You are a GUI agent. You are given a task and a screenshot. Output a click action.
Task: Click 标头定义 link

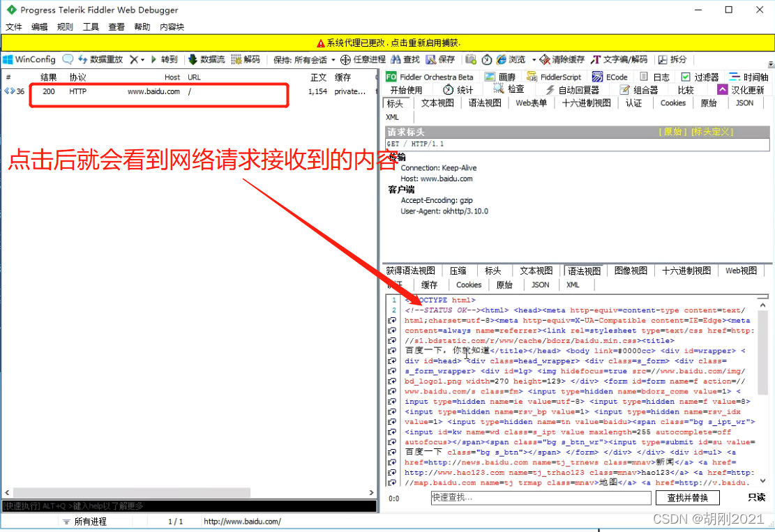click(x=712, y=132)
